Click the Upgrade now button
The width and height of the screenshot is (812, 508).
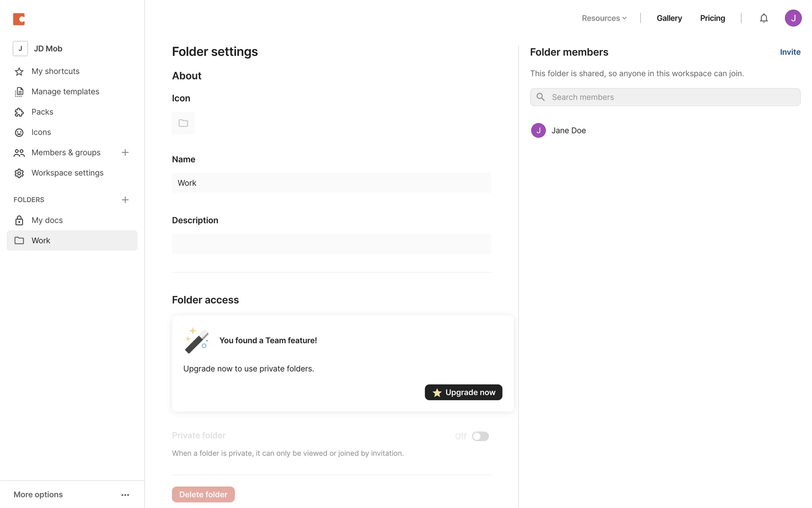[463, 392]
